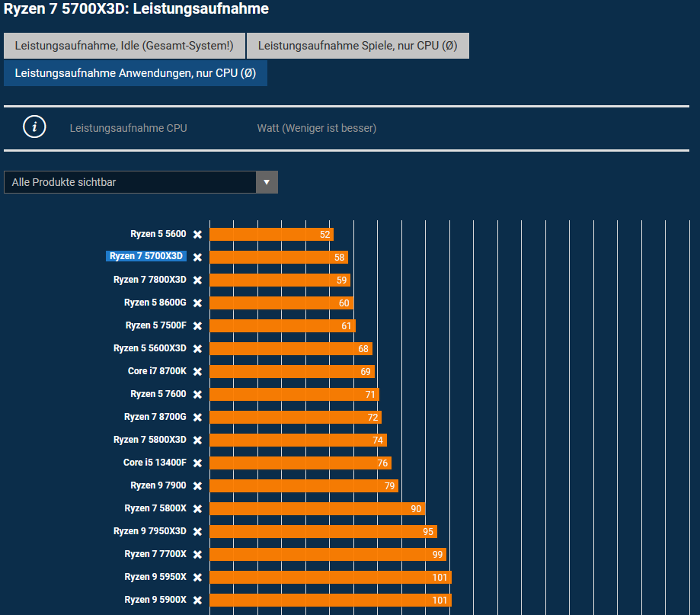Image resolution: width=700 pixels, height=615 pixels.
Task: Remove Ryzen 5 5600 using its X icon
Action: click(x=197, y=235)
